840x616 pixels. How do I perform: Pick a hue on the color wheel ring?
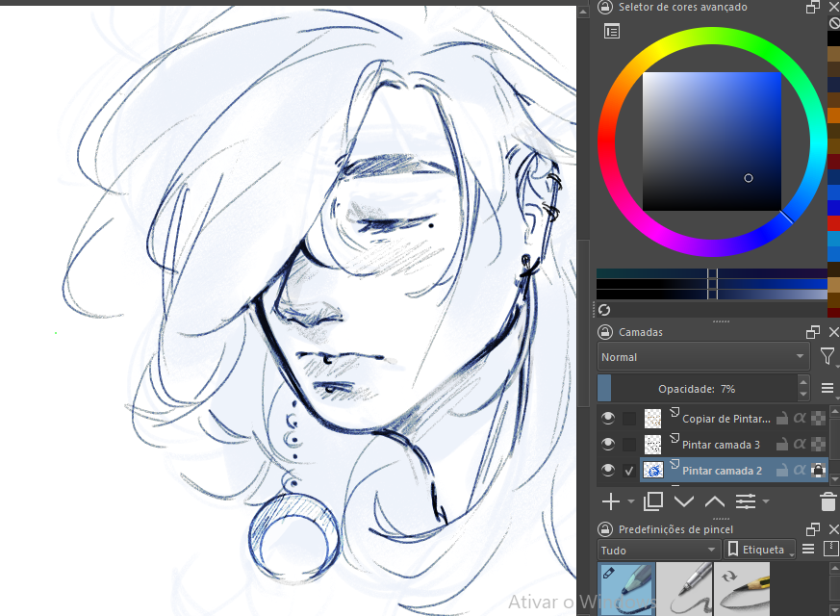click(712, 35)
